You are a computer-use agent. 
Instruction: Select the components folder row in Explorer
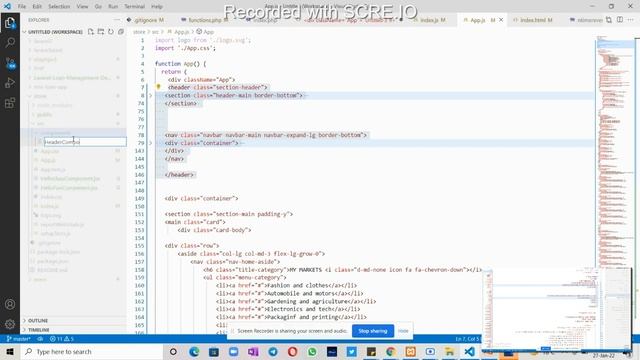click(x=73, y=133)
